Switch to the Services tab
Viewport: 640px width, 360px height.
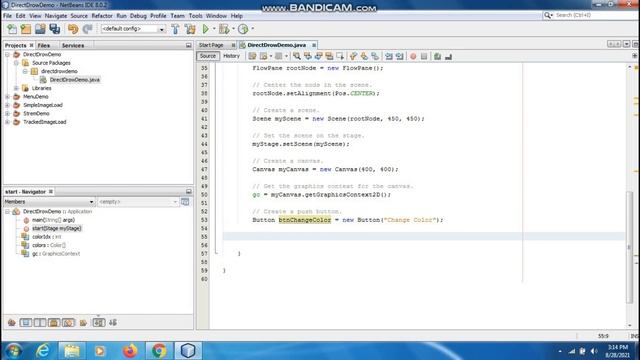(x=73, y=45)
